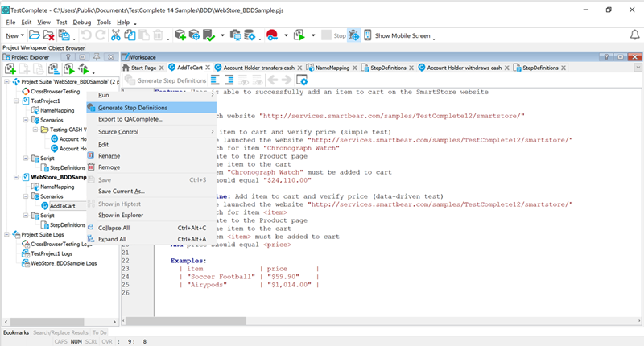
Task: Click the editor horizontal scrollbar thumb
Action: coord(186,321)
